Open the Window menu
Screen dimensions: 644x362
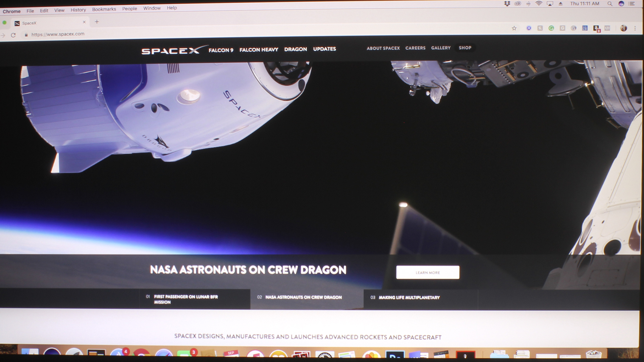pos(152,8)
